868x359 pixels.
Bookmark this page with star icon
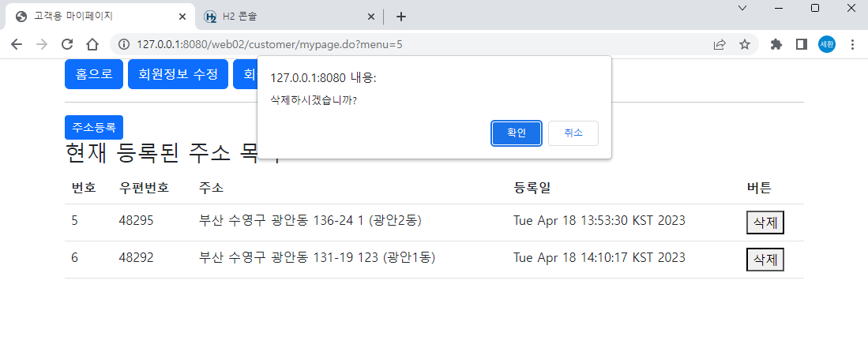[x=745, y=45]
